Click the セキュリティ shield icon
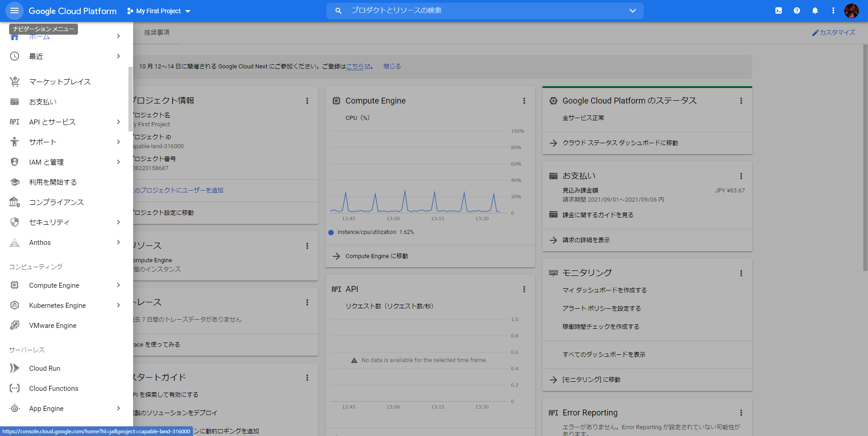The width and height of the screenshot is (868, 436). (x=15, y=222)
